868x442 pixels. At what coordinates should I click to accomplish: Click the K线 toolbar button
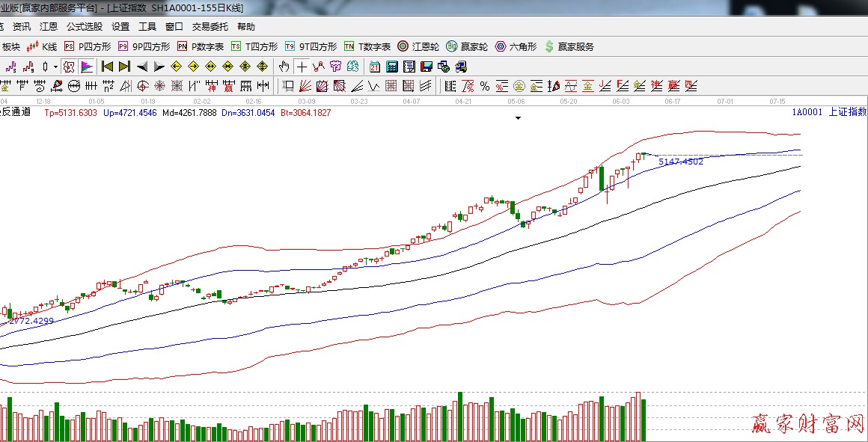(42, 46)
